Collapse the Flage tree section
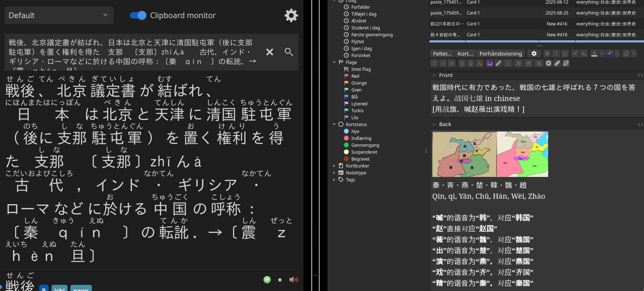The image size is (644, 291). coord(334,62)
